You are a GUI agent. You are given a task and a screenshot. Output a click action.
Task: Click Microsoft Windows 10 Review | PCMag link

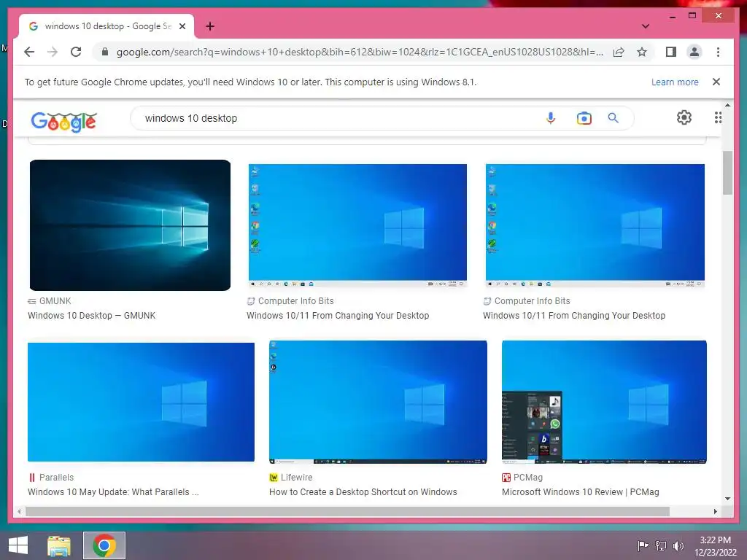580,492
